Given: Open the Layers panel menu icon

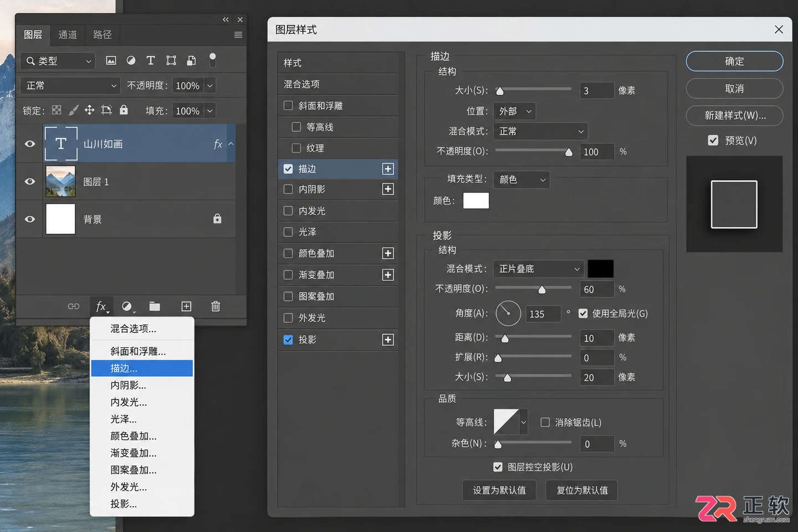Looking at the screenshot, I should click(x=238, y=35).
